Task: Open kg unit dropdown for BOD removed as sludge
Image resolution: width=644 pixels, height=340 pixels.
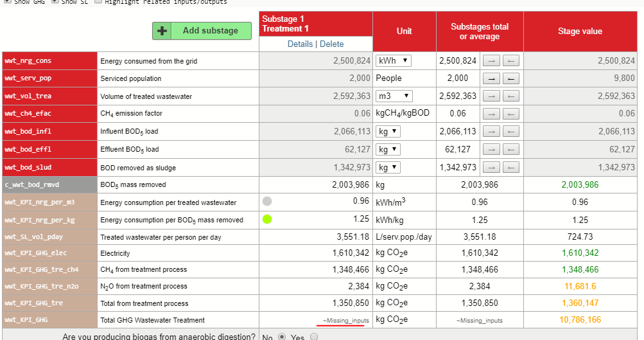Action: click(388, 167)
